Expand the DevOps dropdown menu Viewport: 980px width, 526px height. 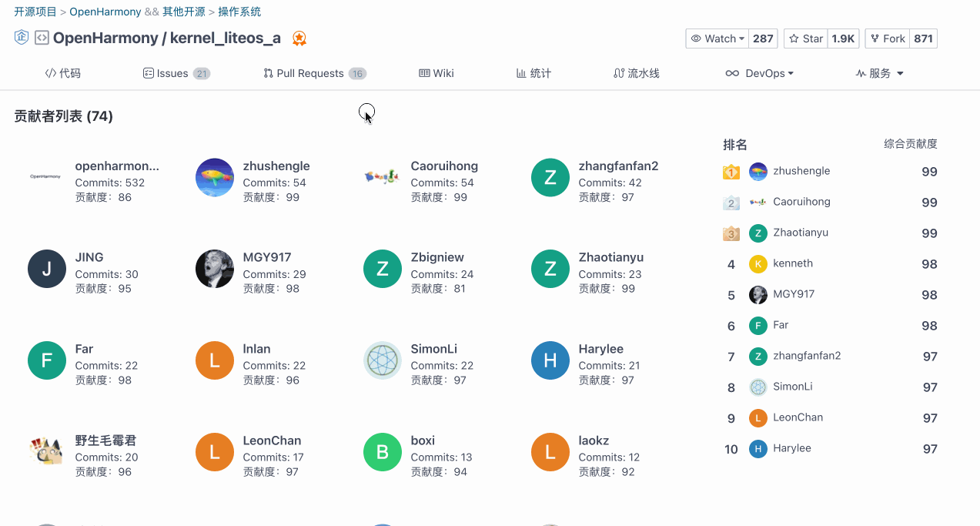pyautogui.click(x=759, y=73)
